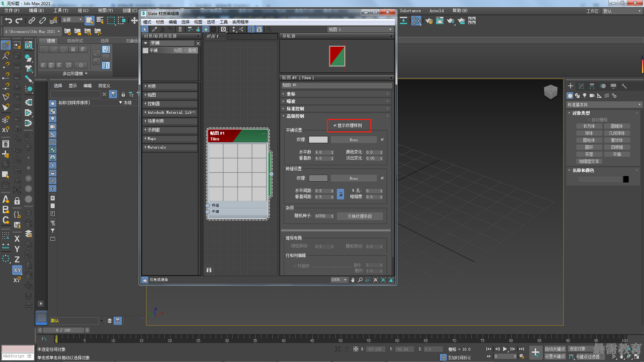Switch to the 自由形式 ribbon tab
This screenshot has height=362, width=644.
point(75,41)
